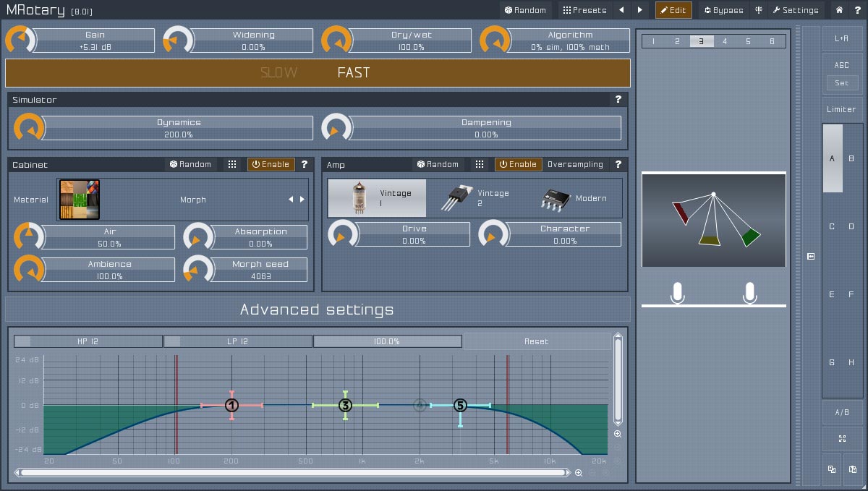This screenshot has height=491, width=868.
Task: Open the Simulator help icon
Action: [618, 100]
